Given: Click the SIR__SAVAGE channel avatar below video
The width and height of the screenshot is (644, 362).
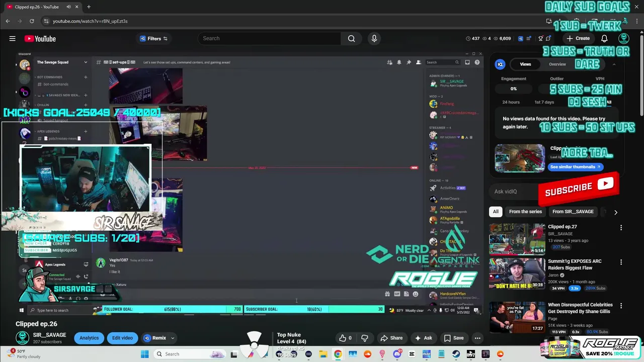Looking at the screenshot, I should [22, 338].
